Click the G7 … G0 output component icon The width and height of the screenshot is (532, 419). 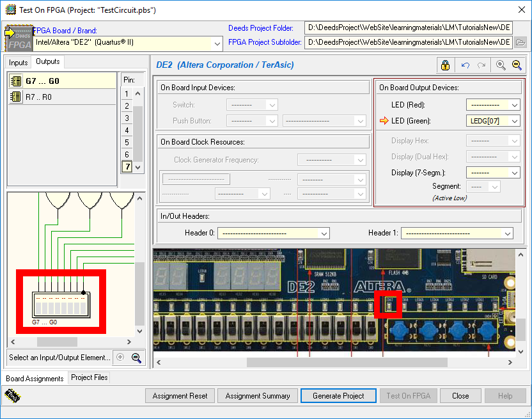[x=15, y=81]
